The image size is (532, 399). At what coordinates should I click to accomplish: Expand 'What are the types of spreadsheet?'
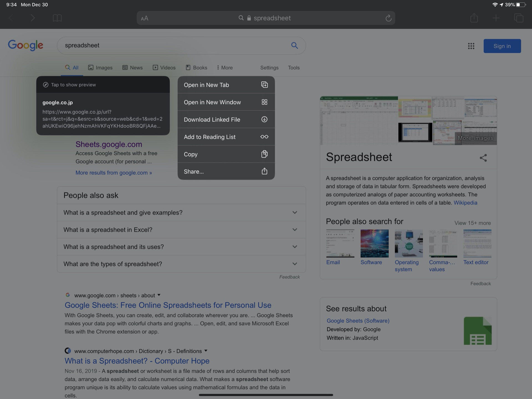(x=181, y=264)
